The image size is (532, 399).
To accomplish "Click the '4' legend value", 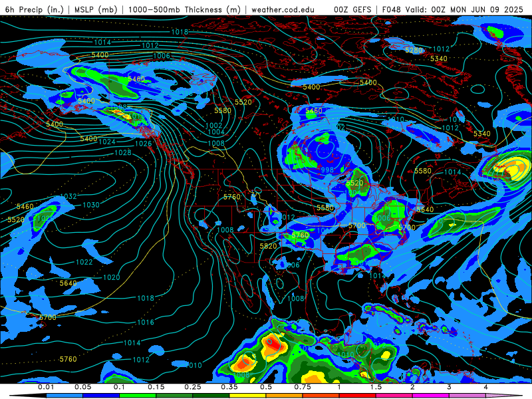I will pos(485,387).
